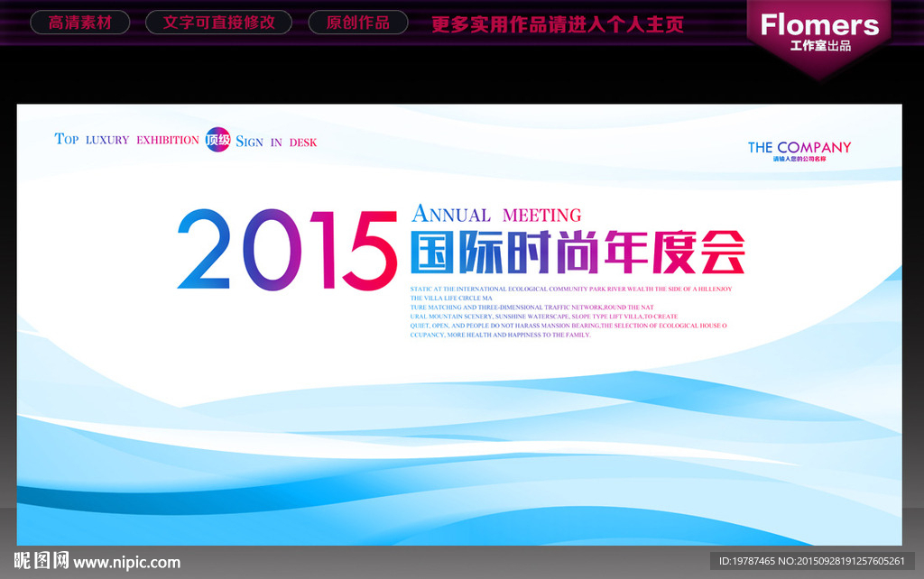
Task: Click the www.nipic.com link
Action: click(127, 563)
